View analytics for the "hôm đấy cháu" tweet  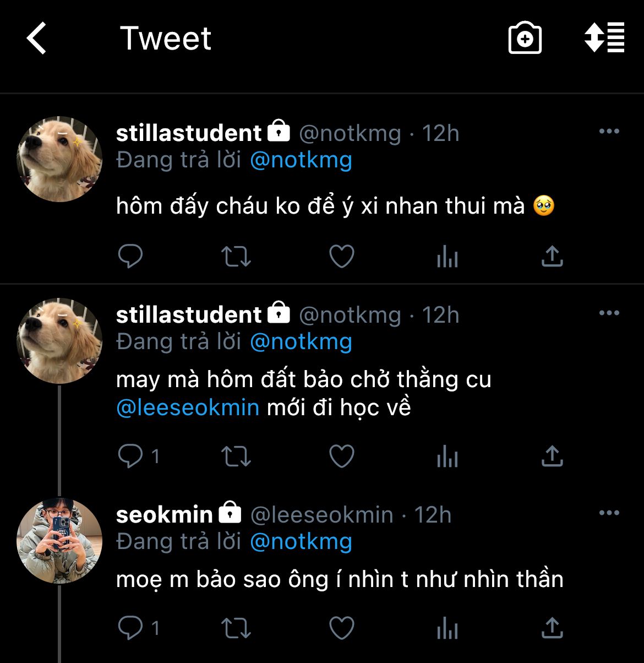pos(447,257)
